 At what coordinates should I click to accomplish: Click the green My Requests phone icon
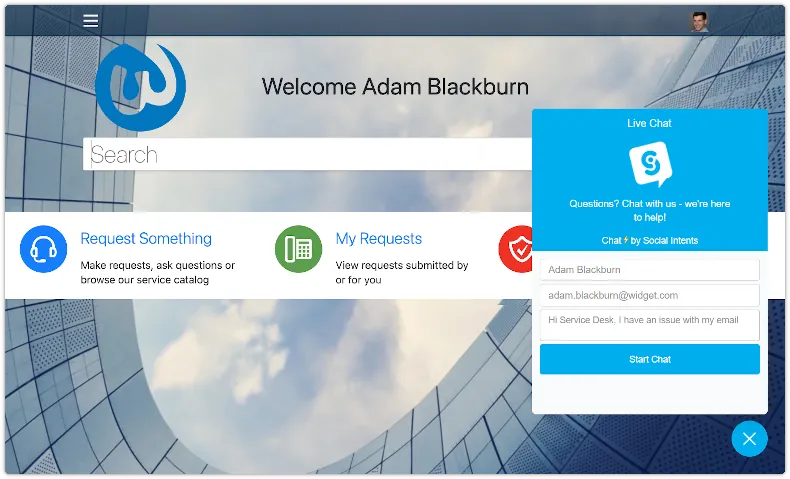pyautogui.click(x=298, y=249)
